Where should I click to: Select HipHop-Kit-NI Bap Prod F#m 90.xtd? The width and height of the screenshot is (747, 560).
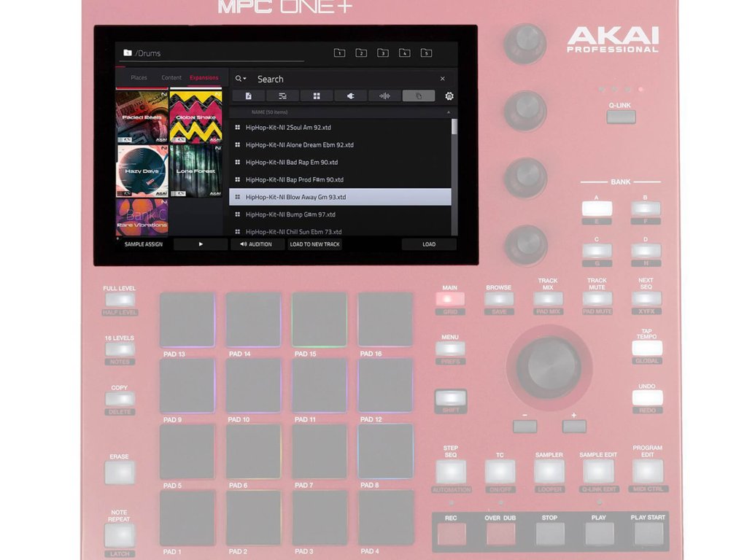click(340, 179)
